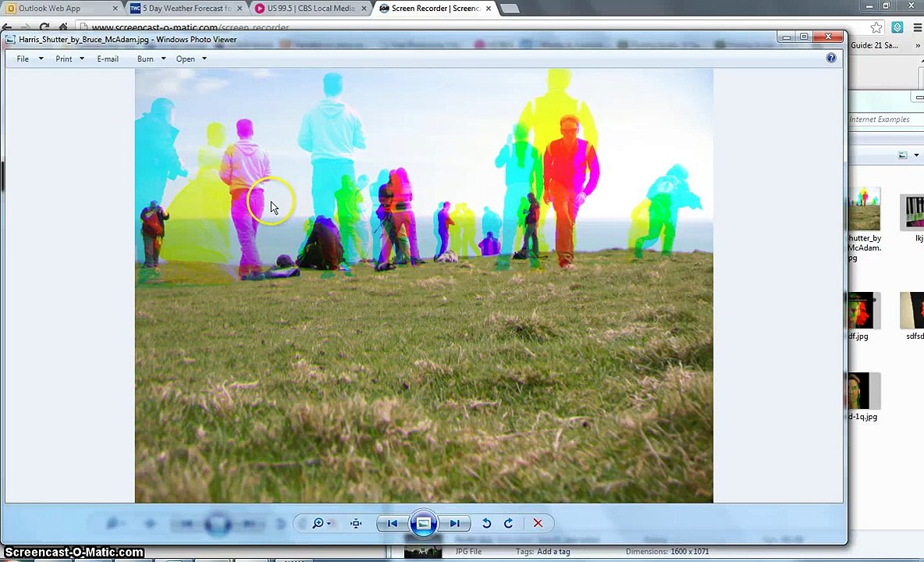Image resolution: width=924 pixels, height=562 pixels.
Task: Click the Harris Shutter photo being displayed
Action: [424, 286]
